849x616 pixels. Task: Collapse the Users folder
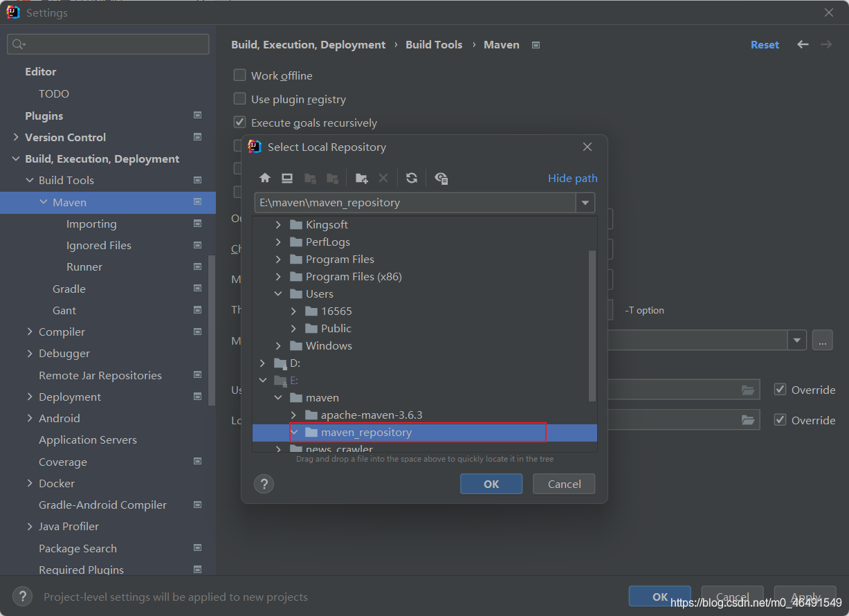(x=278, y=293)
